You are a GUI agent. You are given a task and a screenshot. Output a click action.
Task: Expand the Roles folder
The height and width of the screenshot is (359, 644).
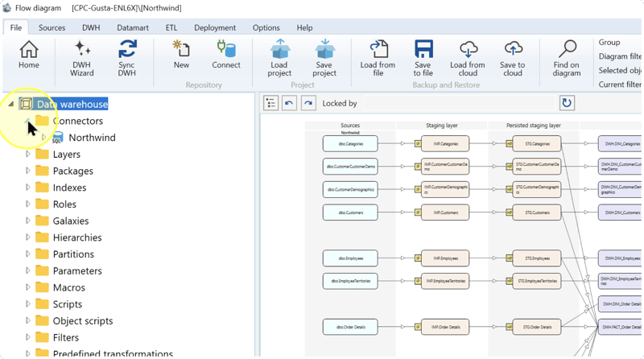[28, 204]
